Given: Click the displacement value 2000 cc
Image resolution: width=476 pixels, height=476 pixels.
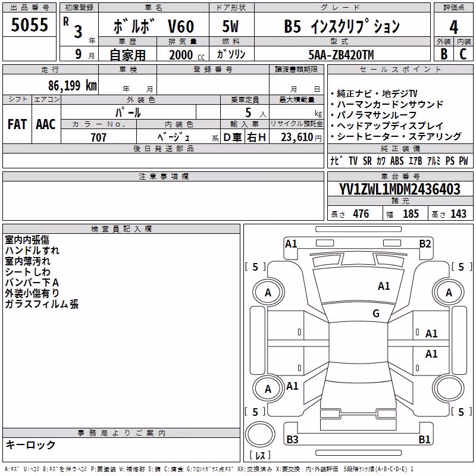Looking at the screenshot, I should (x=187, y=55).
